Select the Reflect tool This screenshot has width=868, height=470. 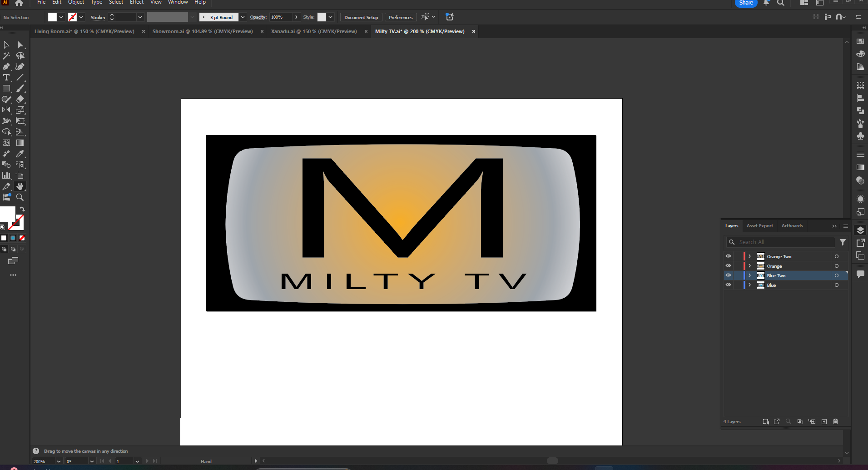click(x=6, y=110)
